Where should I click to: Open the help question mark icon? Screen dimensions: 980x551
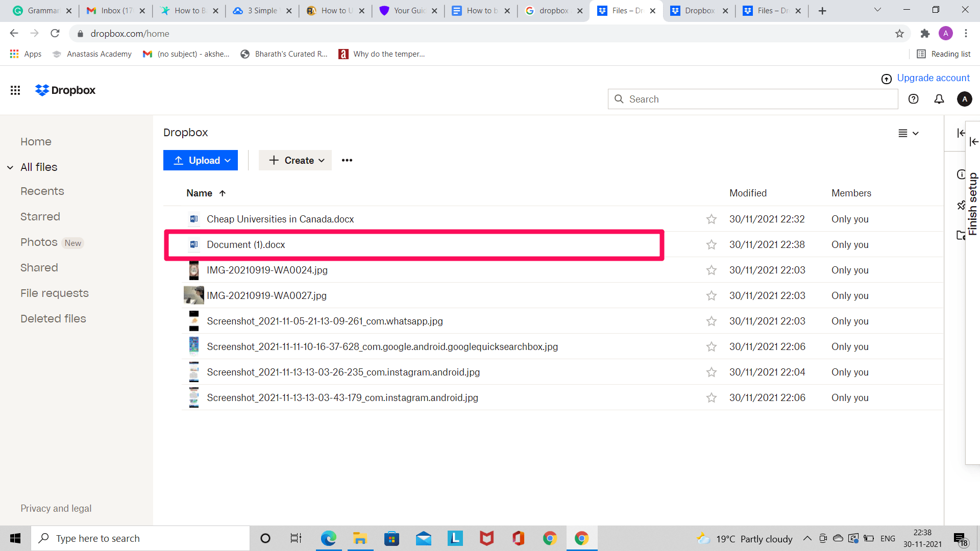click(x=914, y=99)
